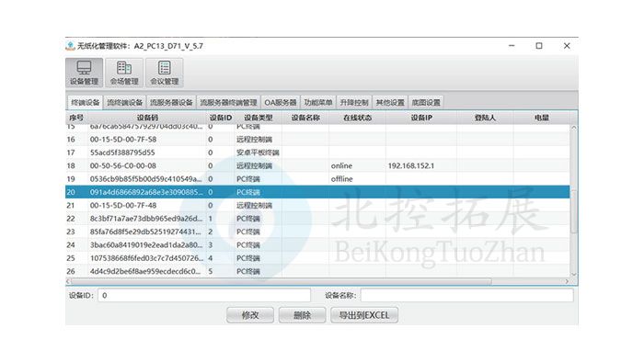Select row with code 00-15-5D-00-7F-48
644x362 pixels.
click(x=317, y=206)
